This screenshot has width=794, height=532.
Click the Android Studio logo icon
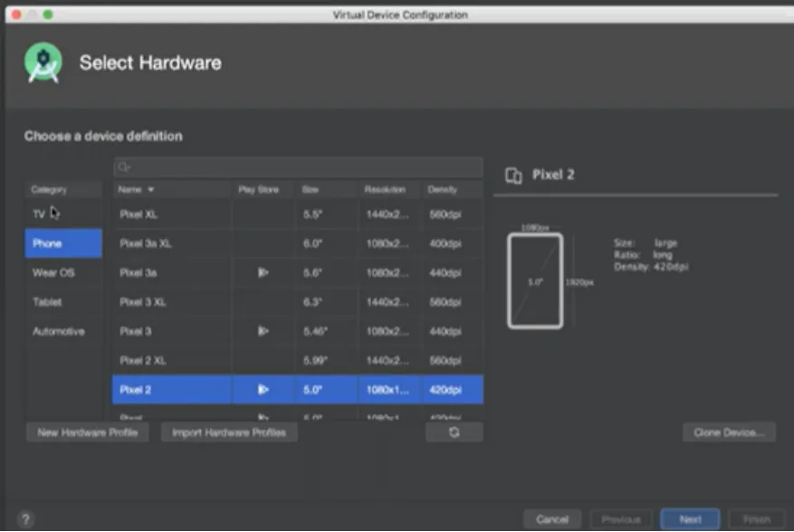coord(43,62)
